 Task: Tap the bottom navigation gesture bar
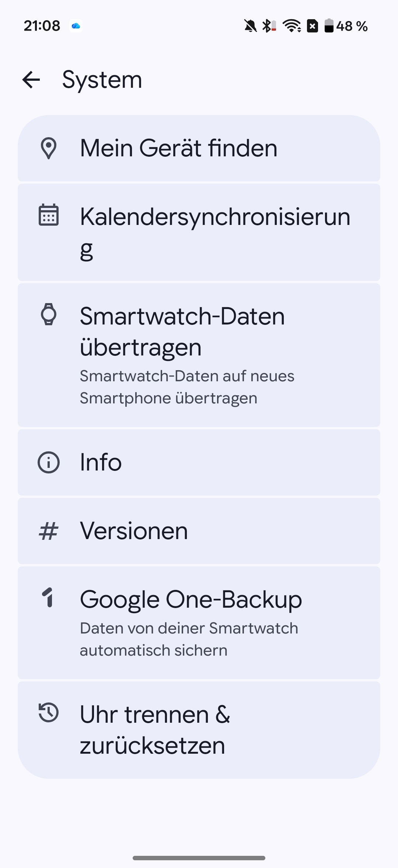[x=199, y=858]
